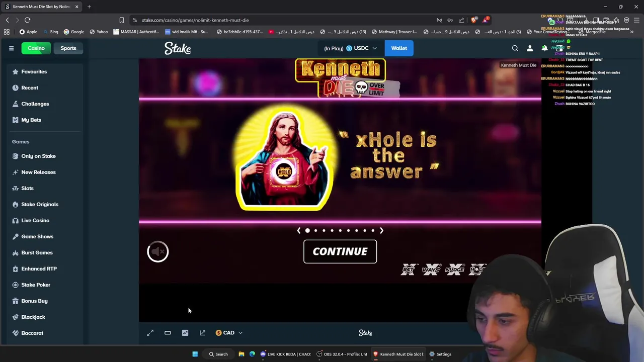This screenshot has height=362, width=644.
Task: Open live stats chart icon
Action: coord(185,333)
